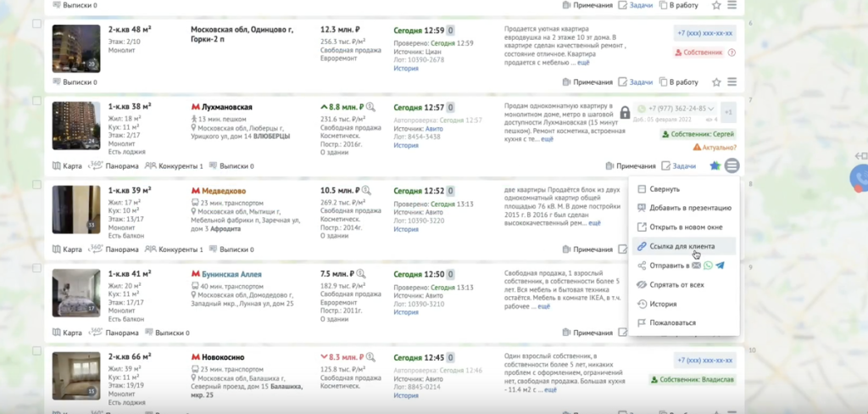Open Конкуренты 1 for the Медведково listing
Viewport: 868px width, 414px height.
174,249
